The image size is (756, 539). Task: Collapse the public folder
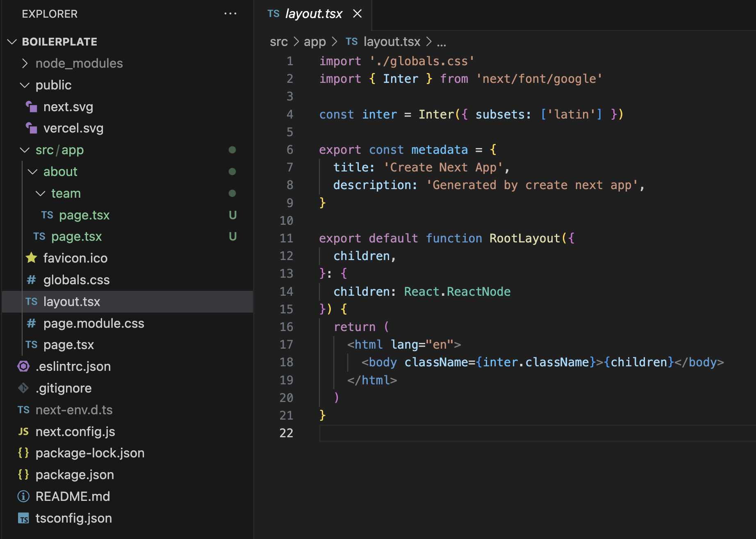click(x=25, y=85)
